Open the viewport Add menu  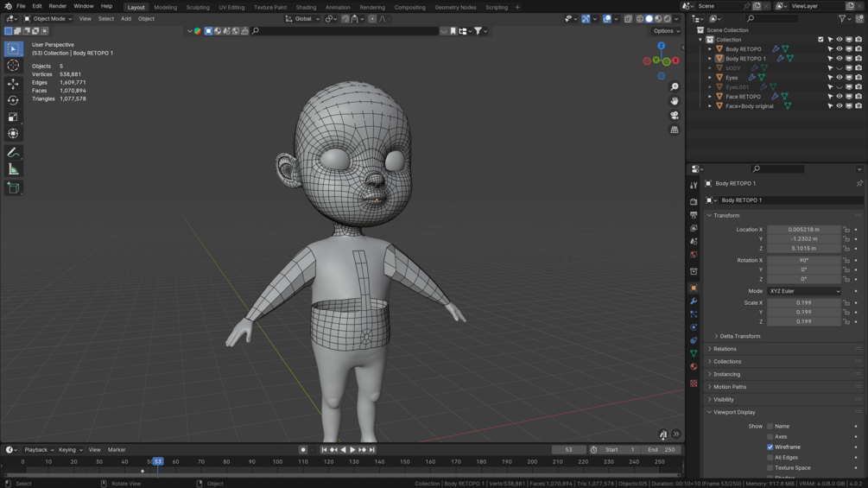tap(126, 19)
